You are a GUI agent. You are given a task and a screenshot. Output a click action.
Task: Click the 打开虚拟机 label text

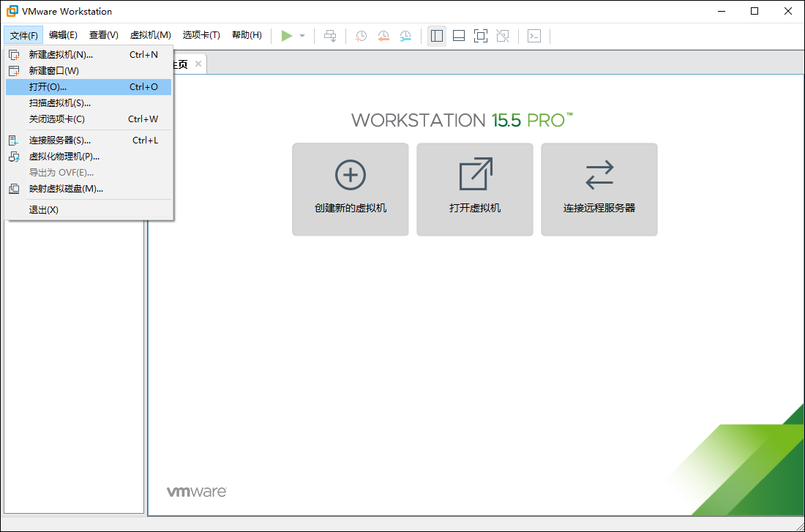[x=475, y=208]
